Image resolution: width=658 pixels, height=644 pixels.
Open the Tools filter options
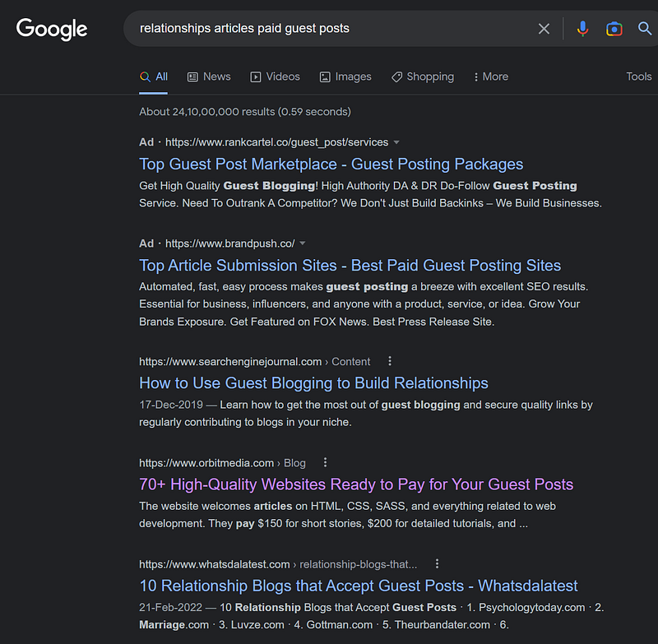pyautogui.click(x=639, y=76)
